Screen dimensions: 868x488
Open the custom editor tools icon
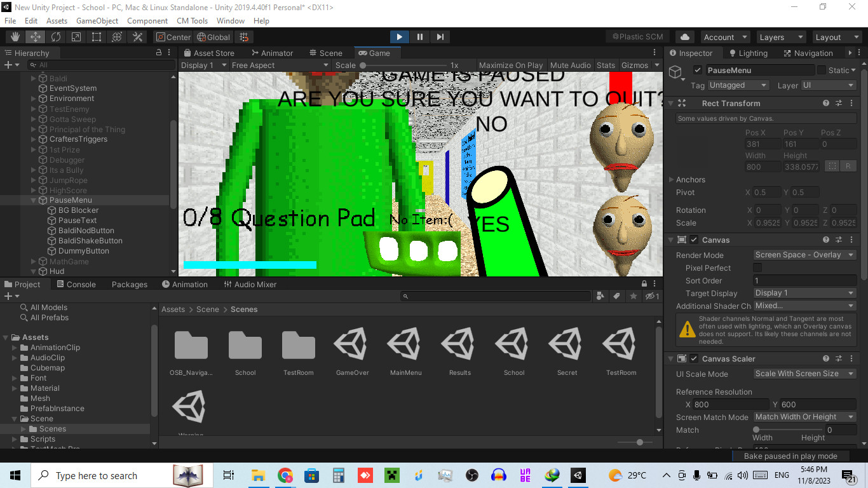point(137,37)
